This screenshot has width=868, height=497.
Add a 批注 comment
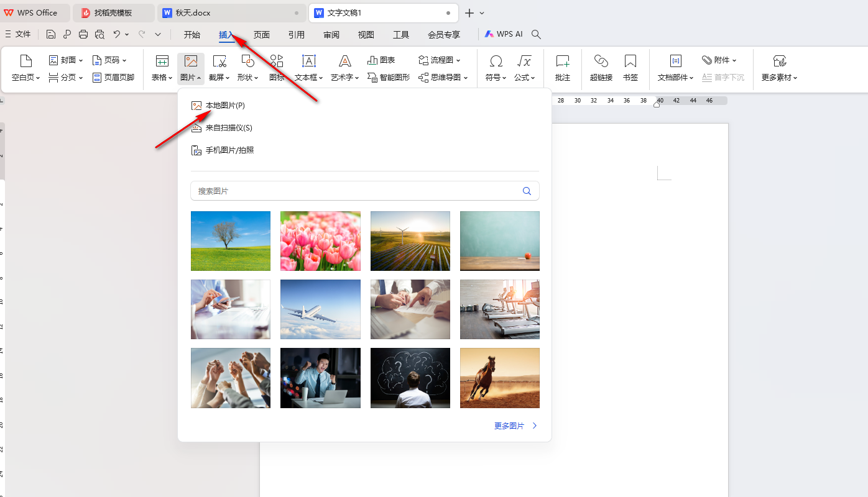coord(562,67)
